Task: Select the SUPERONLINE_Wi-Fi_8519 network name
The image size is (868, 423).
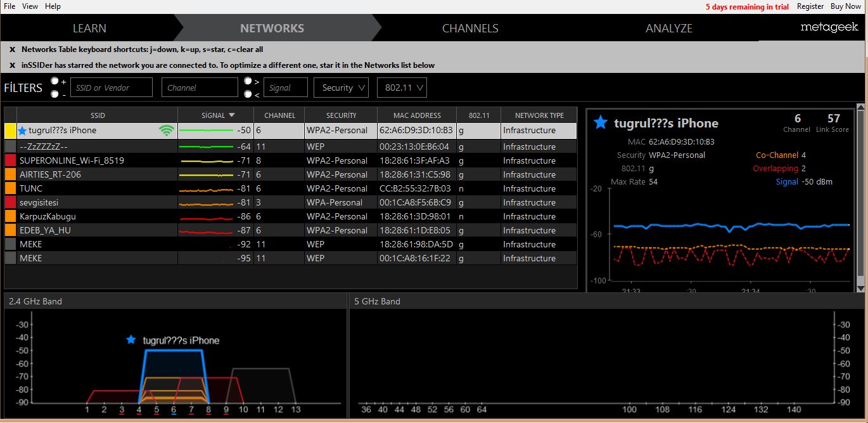Action: [72, 160]
